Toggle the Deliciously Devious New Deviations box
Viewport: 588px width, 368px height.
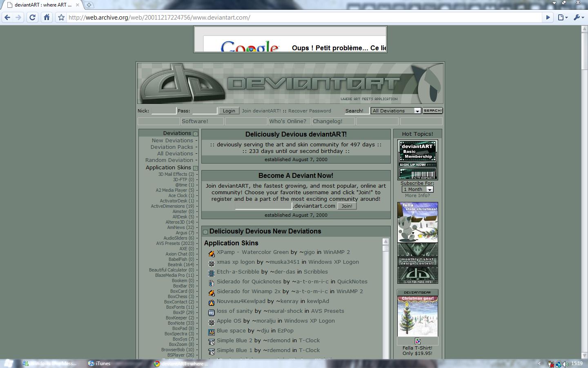click(206, 231)
